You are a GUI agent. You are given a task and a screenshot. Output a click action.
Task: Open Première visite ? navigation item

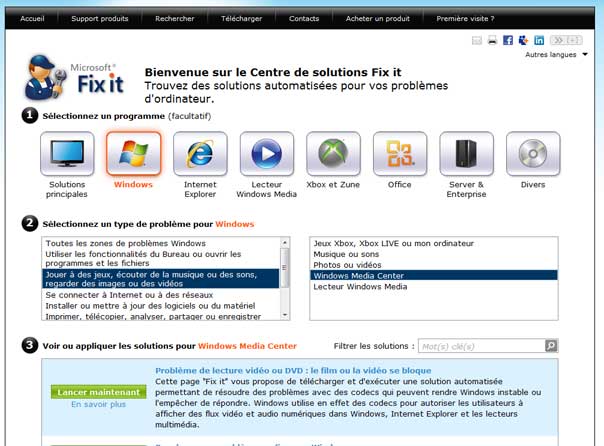coord(465,18)
